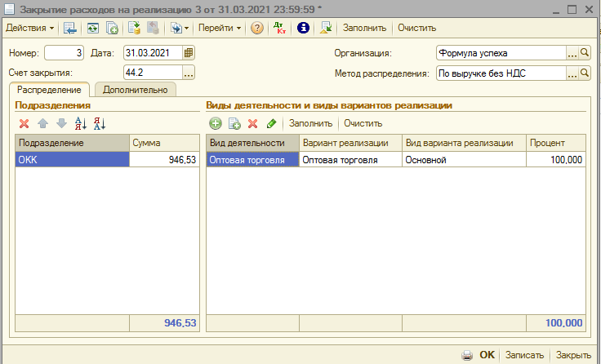
Task: Sort departments descending with Я-А icon
Action: pyautogui.click(x=100, y=124)
